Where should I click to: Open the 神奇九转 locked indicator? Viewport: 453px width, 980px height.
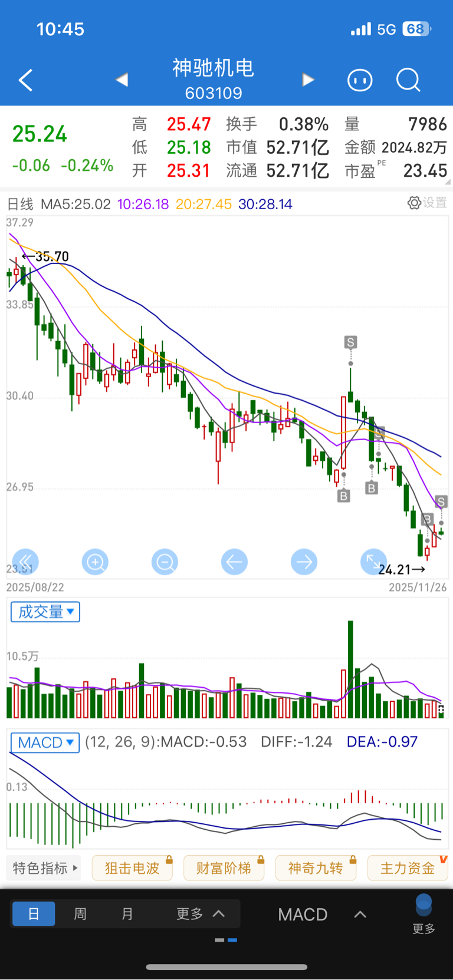[x=316, y=868]
